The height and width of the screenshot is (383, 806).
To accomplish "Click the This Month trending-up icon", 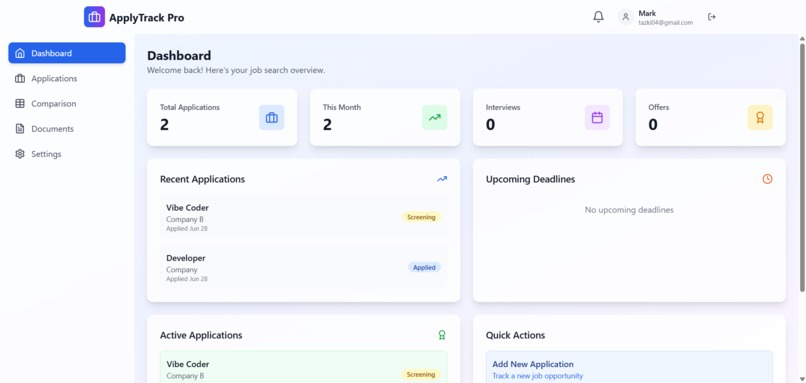I will point(434,118).
